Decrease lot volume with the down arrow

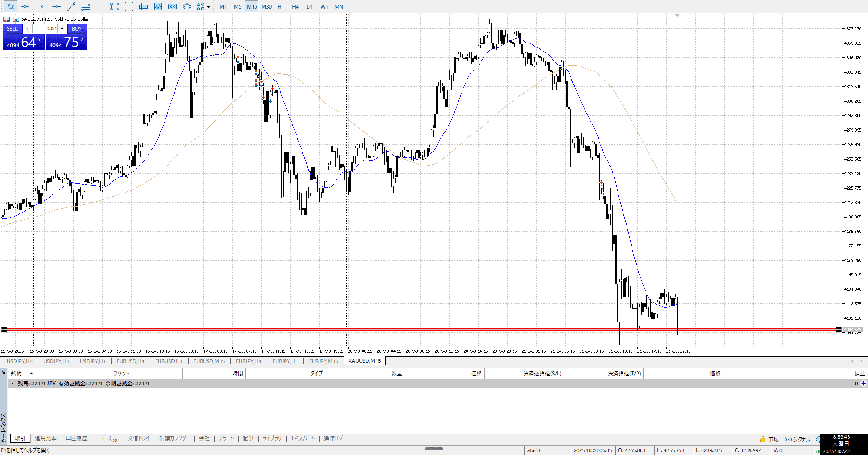(x=28, y=28)
